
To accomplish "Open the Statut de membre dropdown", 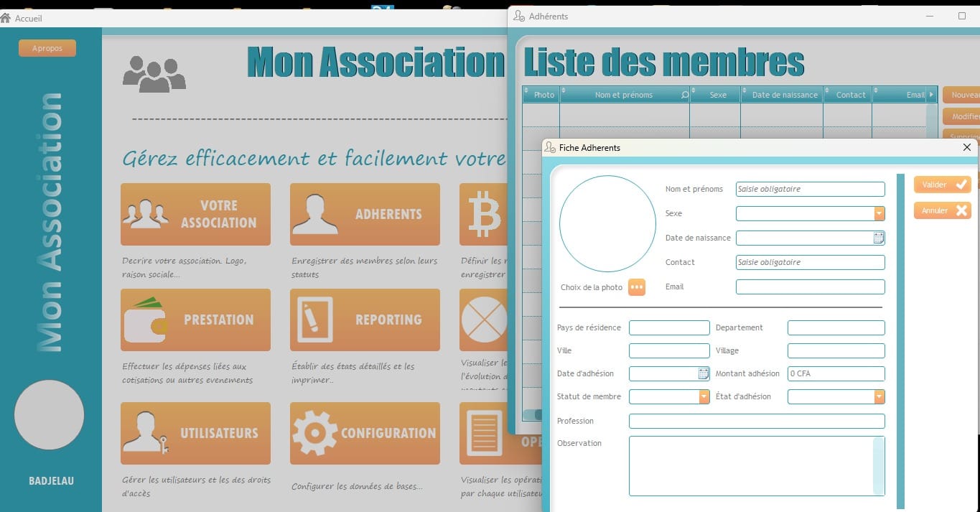I will tap(704, 396).
